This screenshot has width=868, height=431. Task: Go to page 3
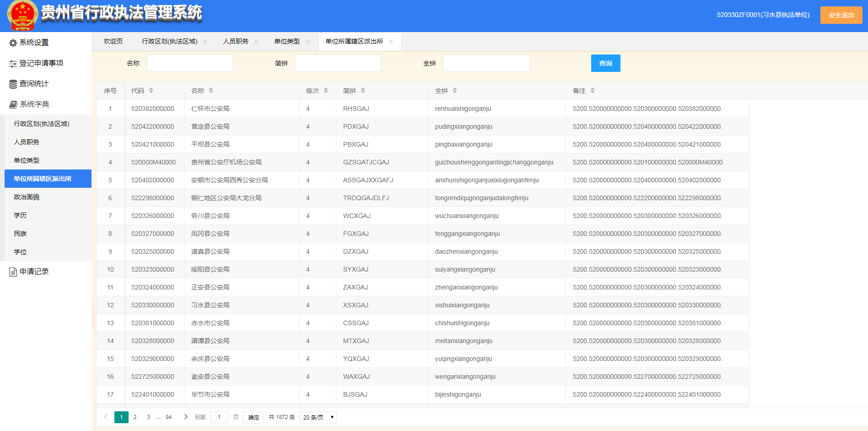148,417
